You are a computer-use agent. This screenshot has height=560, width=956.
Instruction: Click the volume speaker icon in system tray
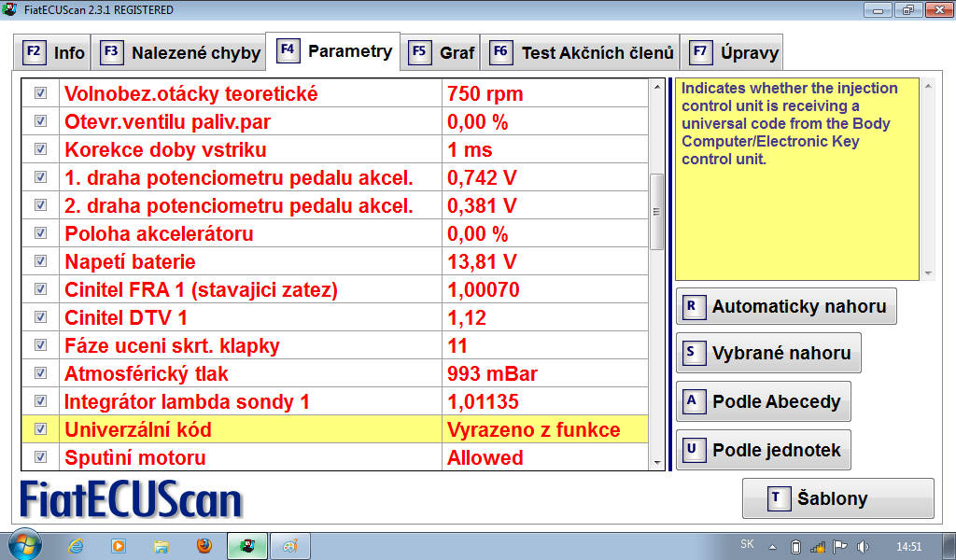pos(863,546)
